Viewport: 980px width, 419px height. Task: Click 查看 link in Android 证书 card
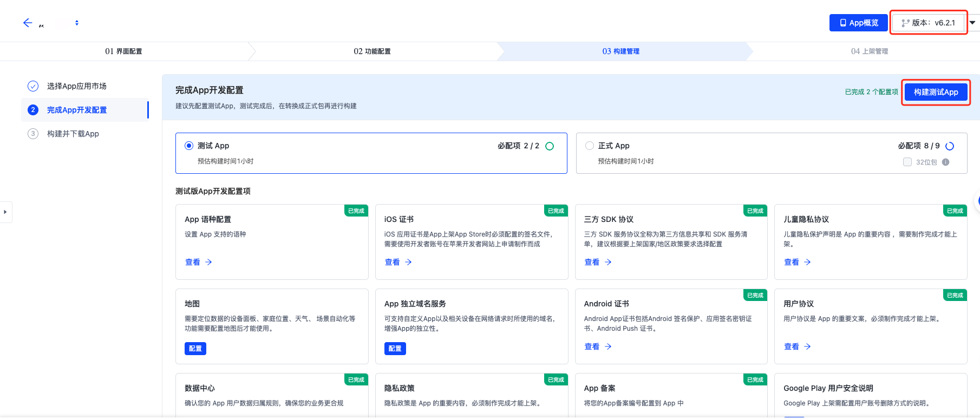tap(598, 346)
